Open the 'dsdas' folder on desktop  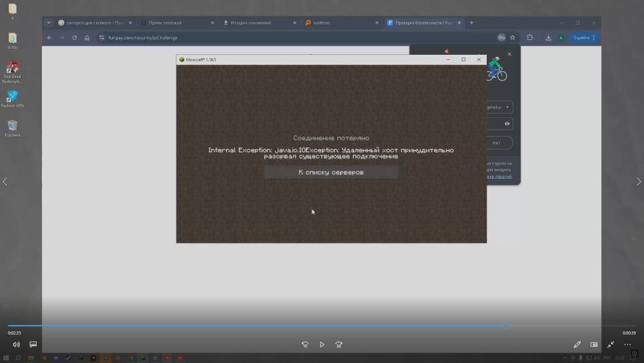(x=12, y=41)
